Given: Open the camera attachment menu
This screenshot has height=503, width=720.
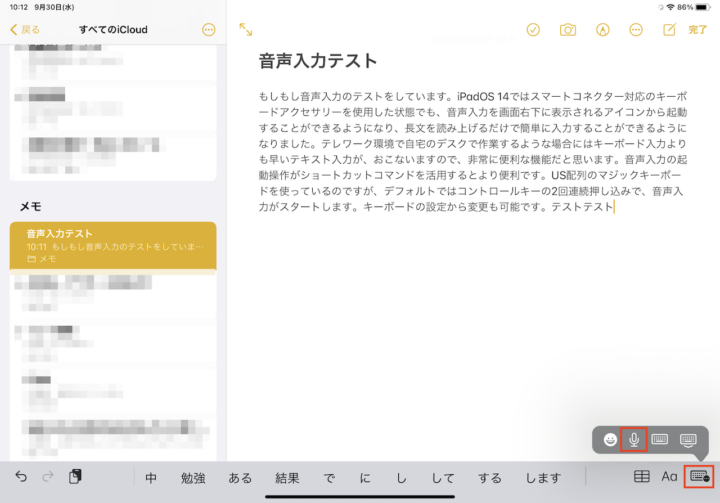Looking at the screenshot, I should 568,30.
